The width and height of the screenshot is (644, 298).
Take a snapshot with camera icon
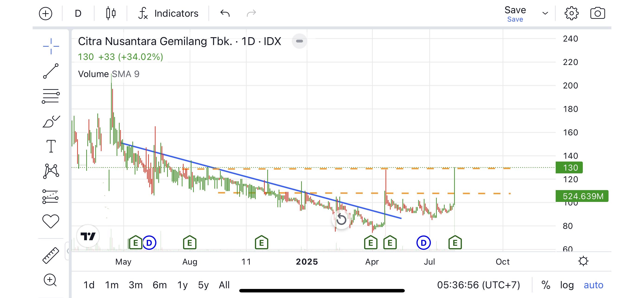tap(597, 13)
